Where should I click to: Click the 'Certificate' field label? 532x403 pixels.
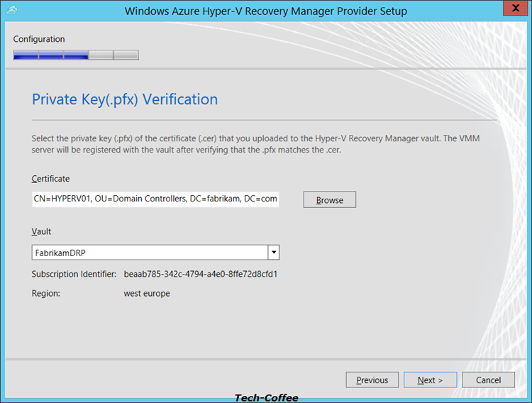50,179
